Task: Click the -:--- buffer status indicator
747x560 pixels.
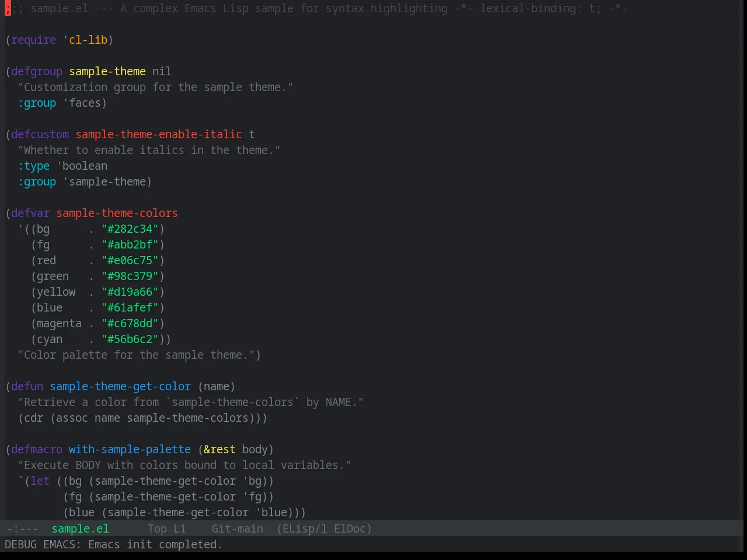Action: point(22,528)
